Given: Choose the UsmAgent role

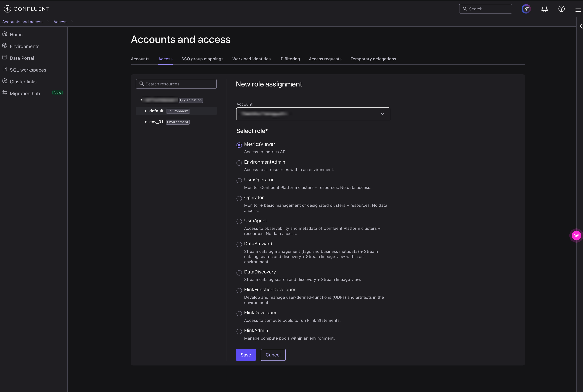Looking at the screenshot, I should [x=239, y=221].
